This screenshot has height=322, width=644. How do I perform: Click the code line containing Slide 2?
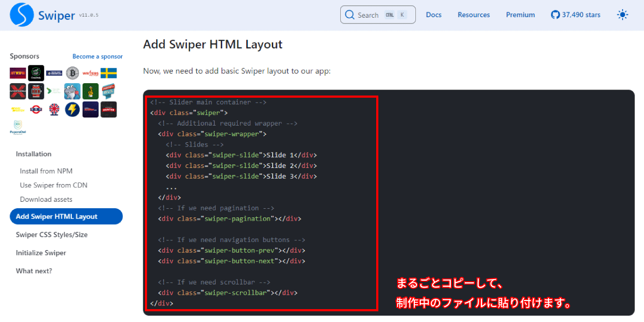[x=241, y=166]
